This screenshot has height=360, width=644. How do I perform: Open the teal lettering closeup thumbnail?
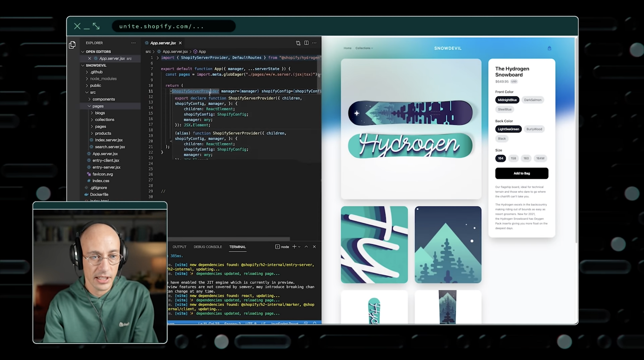[x=374, y=245]
